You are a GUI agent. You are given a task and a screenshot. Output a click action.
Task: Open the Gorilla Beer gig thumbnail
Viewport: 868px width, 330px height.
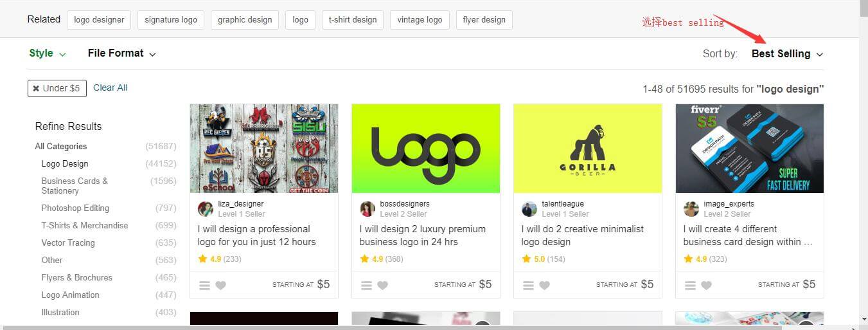coord(587,149)
